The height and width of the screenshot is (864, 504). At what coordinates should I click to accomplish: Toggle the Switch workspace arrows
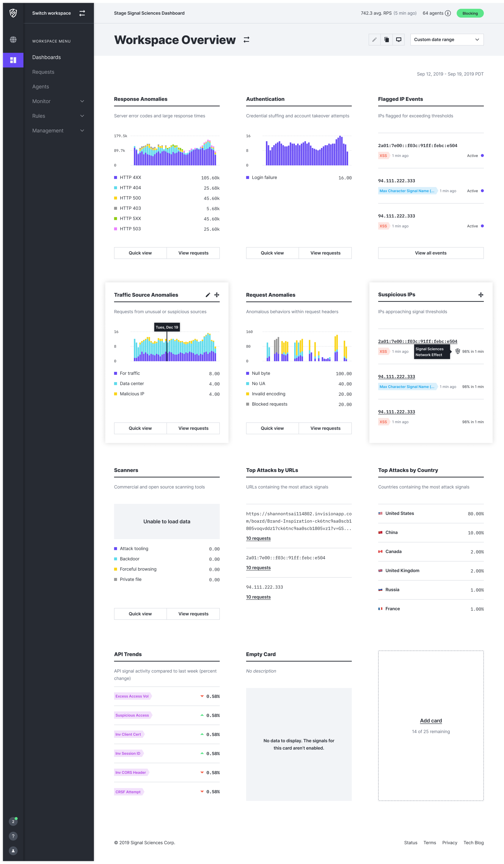(x=82, y=13)
